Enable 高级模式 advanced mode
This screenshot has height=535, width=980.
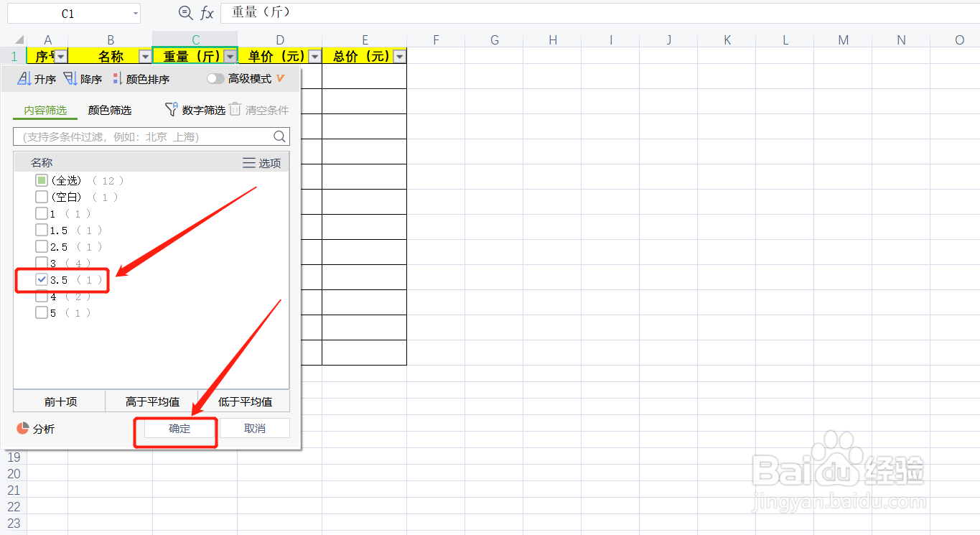pos(216,78)
